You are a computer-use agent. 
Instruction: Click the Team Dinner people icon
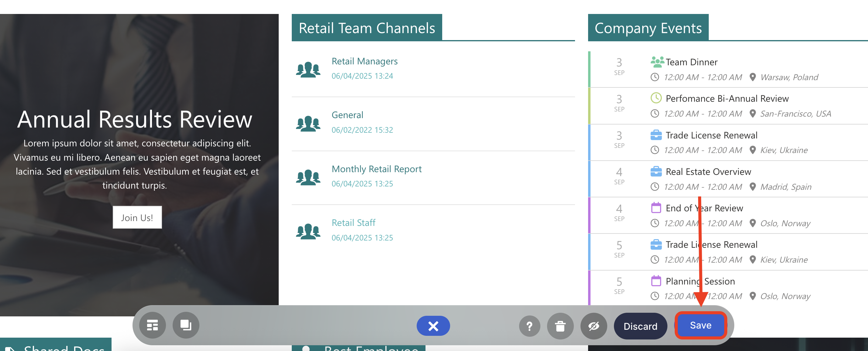coord(657,62)
